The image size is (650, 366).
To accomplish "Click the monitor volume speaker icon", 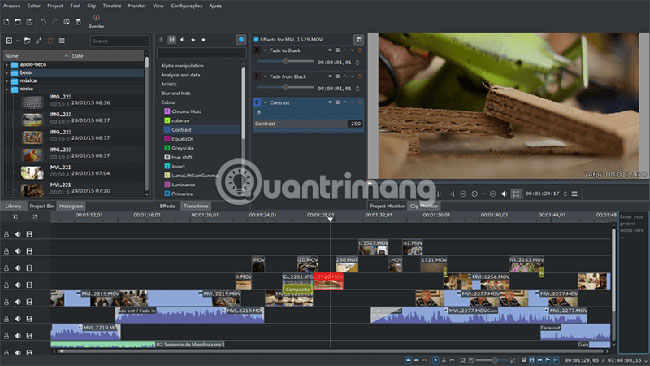I will (504, 194).
